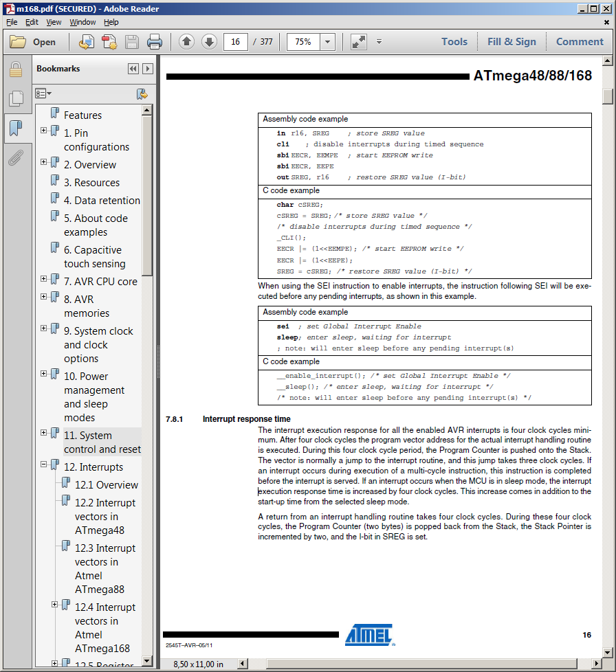Go to next page arrow
The image size is (616, 672).
coord(209,42)
